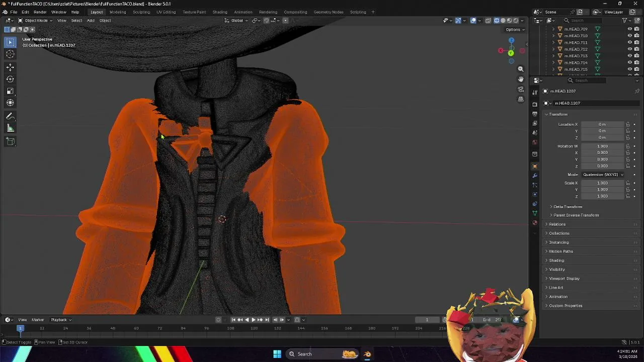Click the viewport zoom magnifier icon
This screenshot has width=644, height=362.
click(521, 69)
